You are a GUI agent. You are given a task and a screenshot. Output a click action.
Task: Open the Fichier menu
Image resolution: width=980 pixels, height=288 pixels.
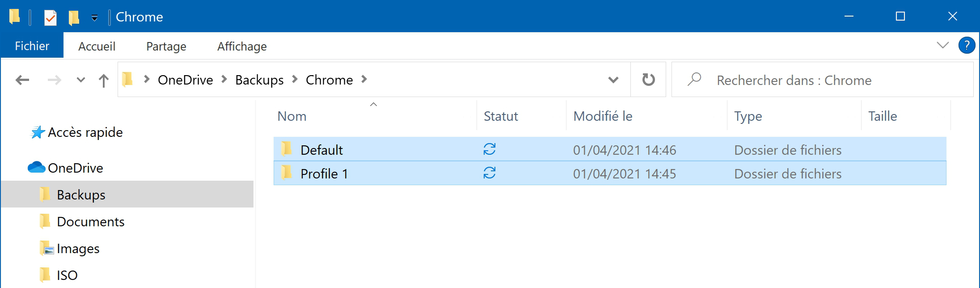(32, 46)
